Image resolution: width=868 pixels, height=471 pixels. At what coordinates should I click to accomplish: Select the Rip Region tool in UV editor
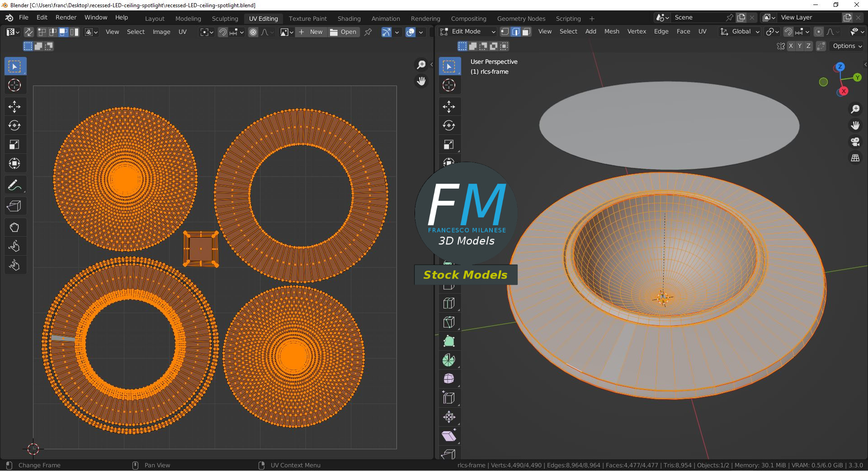tap(14, 206)
